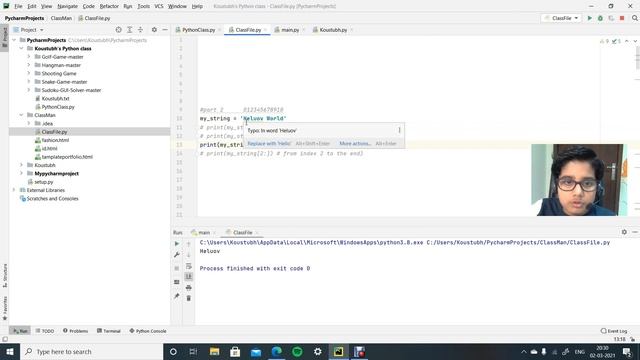Viewport: 640px width, 360px height.
Task: Expand External Libraries node
Action: [x=14, y=190]
